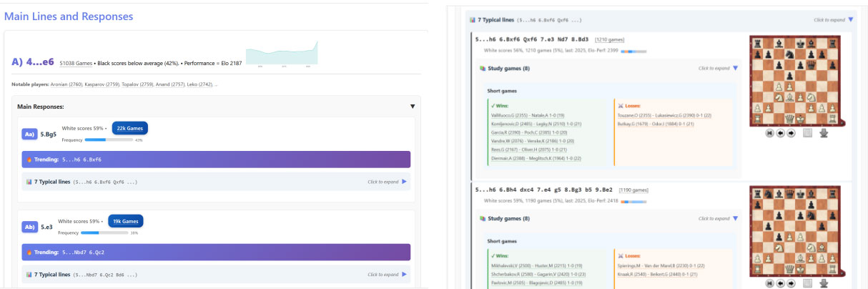Jump to start on the 9.Be2 board
868x289 pixels.
tap(770, 283)
